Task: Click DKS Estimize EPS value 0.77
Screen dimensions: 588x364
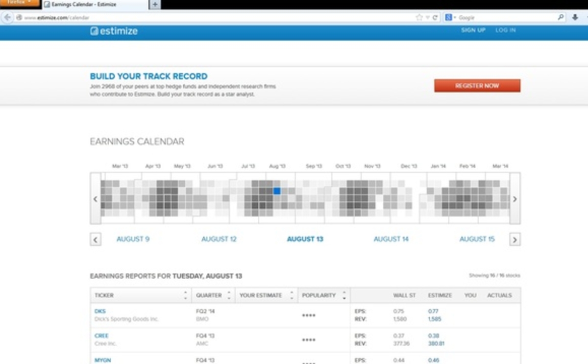Action: [x=433, y=311]
